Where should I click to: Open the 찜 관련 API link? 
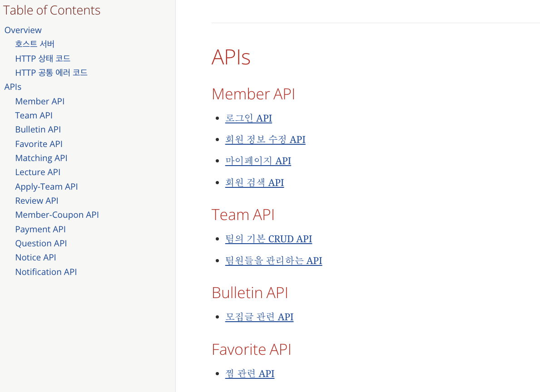250,373
